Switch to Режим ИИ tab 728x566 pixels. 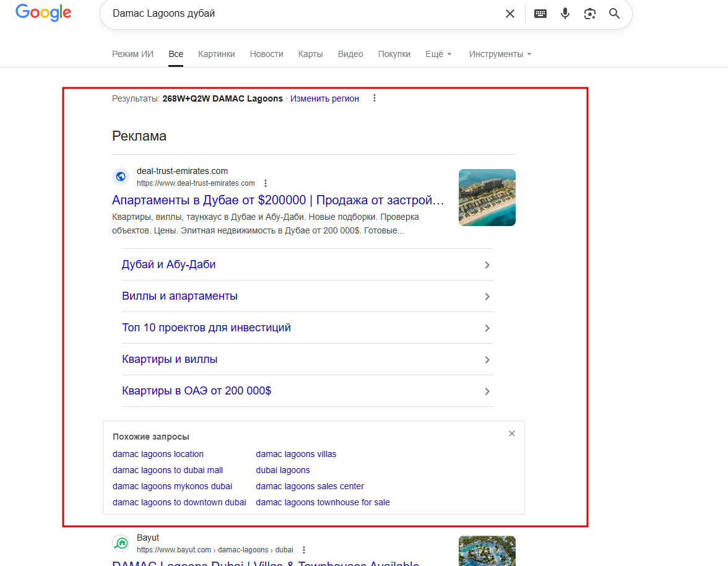[x=132, y=54]
